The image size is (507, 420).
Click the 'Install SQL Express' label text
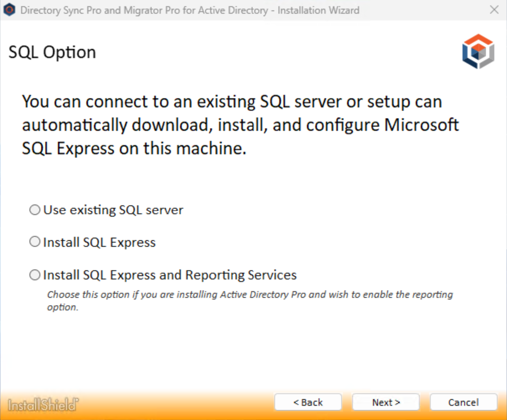coord(99,242)
